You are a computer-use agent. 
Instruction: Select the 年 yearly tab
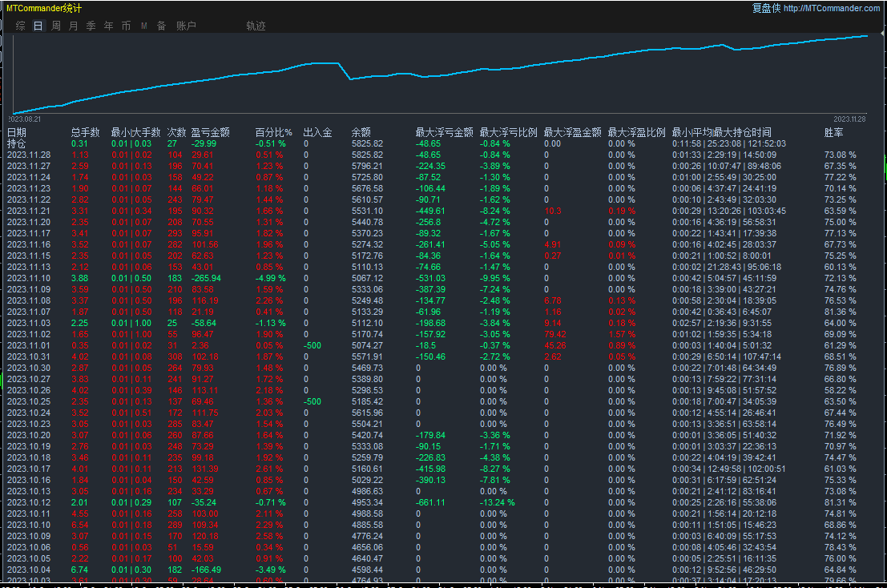pos(108,26)
